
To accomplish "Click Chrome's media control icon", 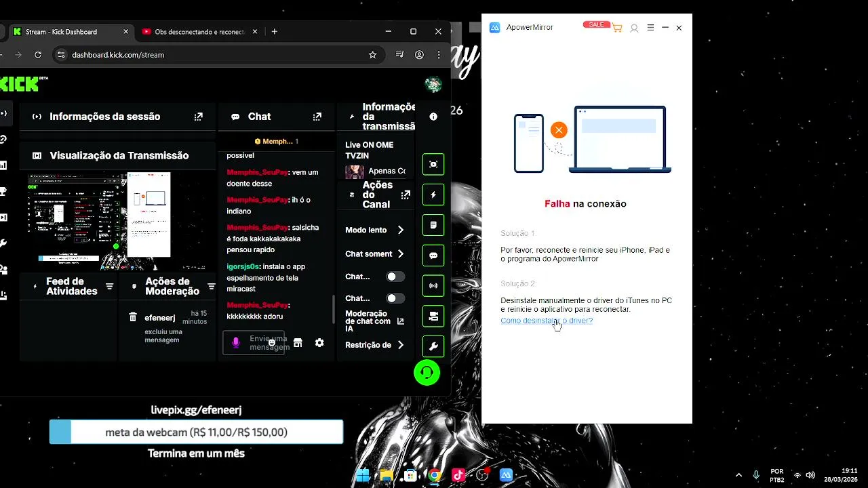I will click(x=400, y=55).
